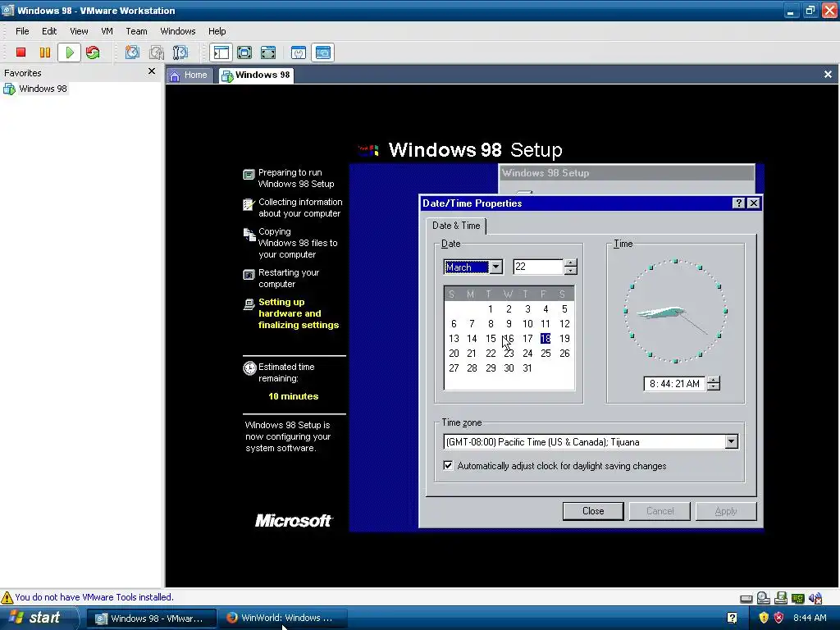Toggle automatic daylight saving adjustment checkbox
The width and height of the screenshot is (840, 630).
(448, 466)
